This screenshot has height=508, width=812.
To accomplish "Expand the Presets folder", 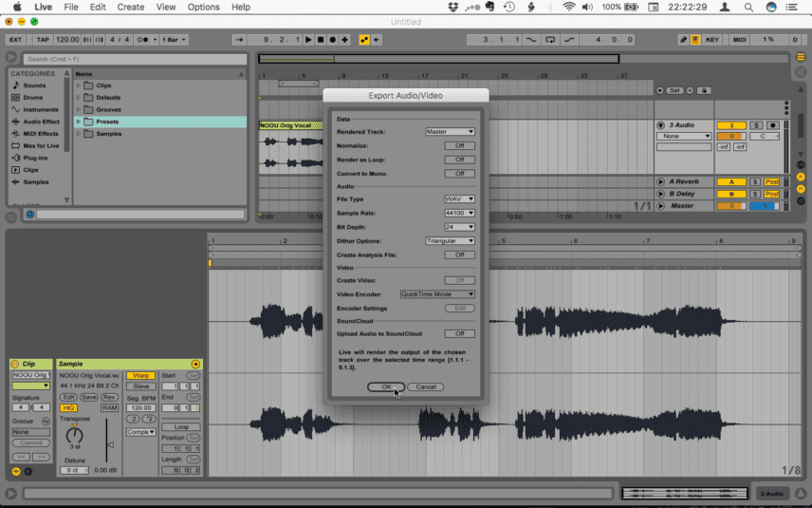I will (x=79, y=122).
